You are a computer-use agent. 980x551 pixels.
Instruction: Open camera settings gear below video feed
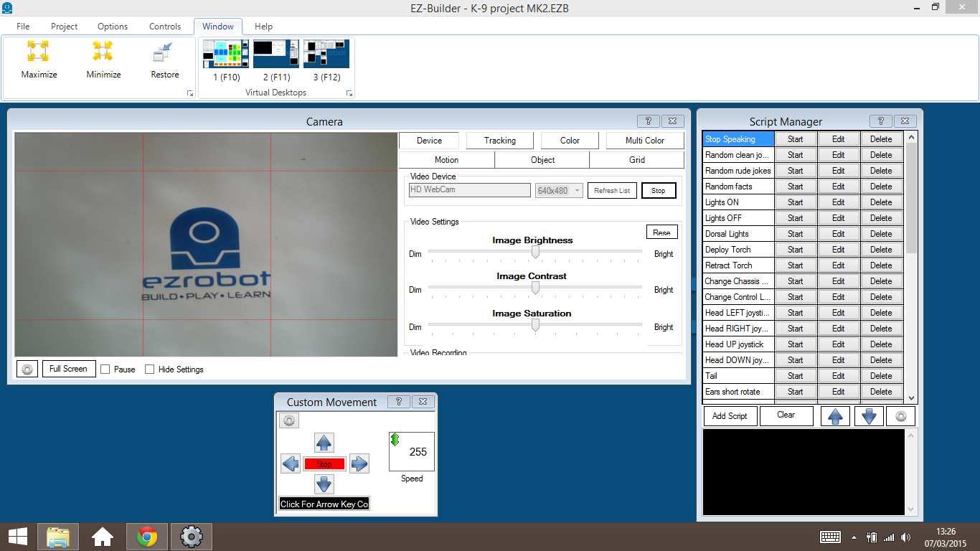27,368
